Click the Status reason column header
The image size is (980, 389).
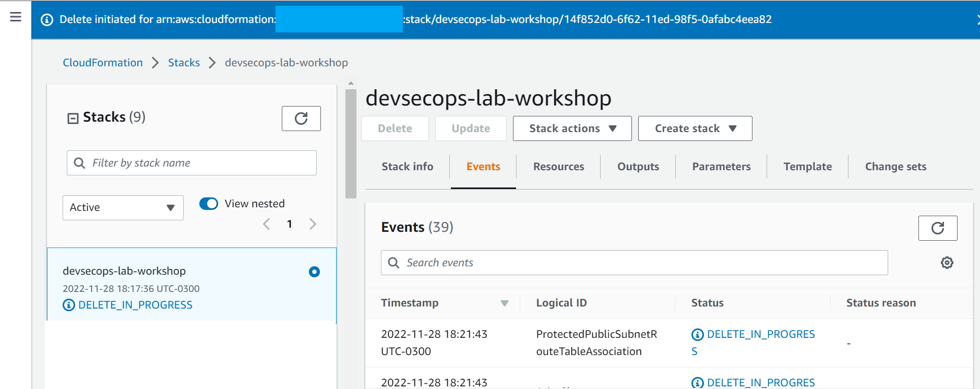point(881,303)
